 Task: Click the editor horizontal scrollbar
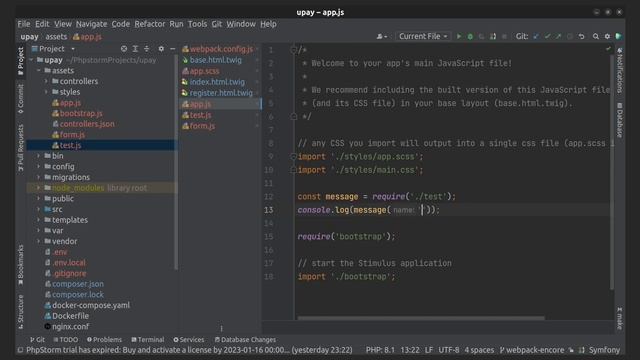[x=421, y=318]
